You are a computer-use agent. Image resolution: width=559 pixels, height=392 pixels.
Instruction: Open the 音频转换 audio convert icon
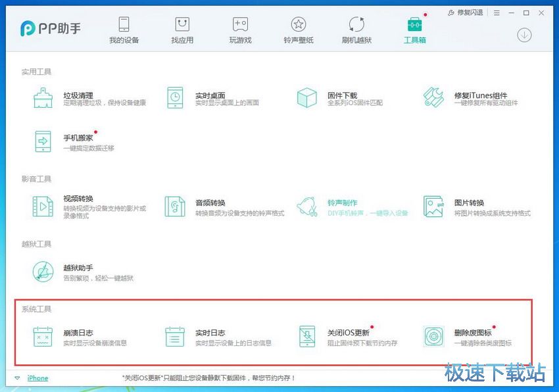point(175,206)
